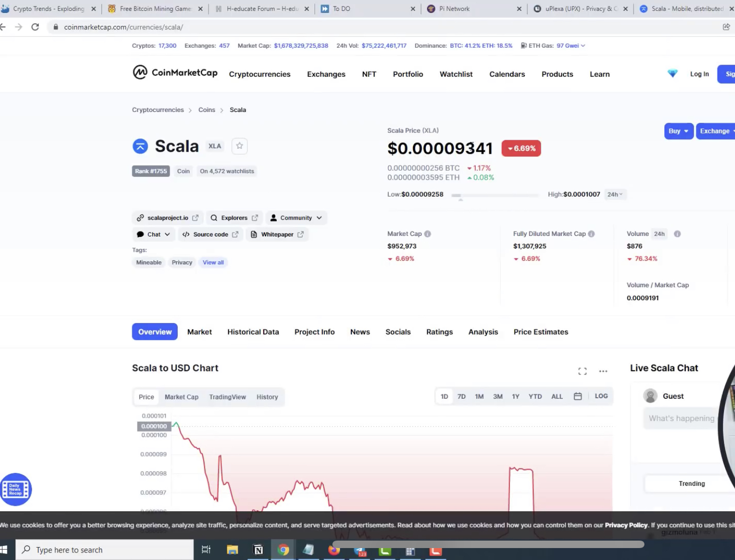Toggle LOG scale on chart
This screenshot has height=560, width=735.
(601, 396)
